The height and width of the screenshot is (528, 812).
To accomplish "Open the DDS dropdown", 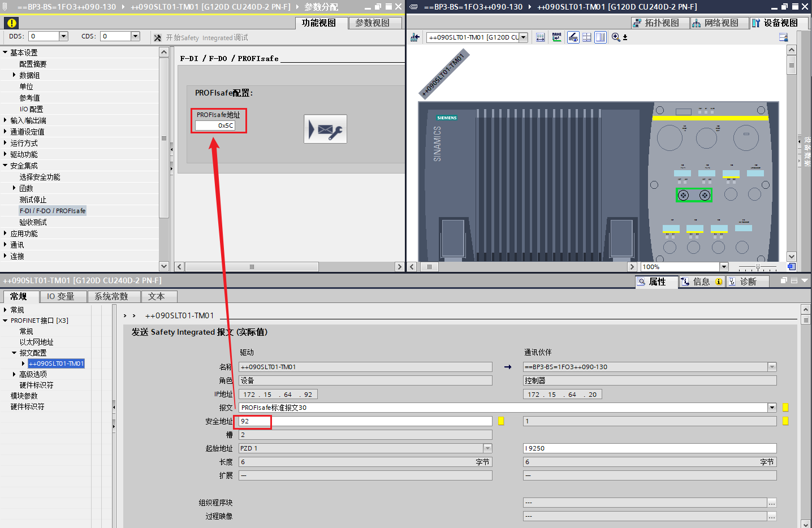I will (x=63, y=36).
